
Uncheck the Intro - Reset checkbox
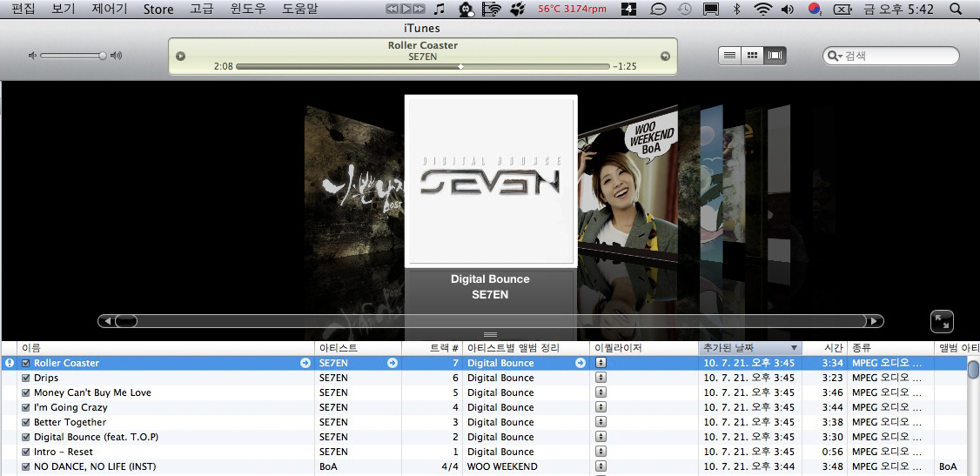25,452
